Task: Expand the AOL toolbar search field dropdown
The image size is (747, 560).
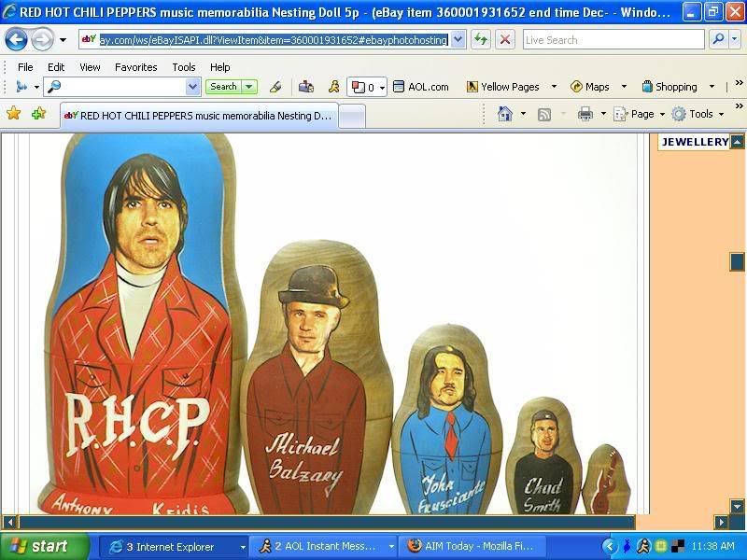Action: 193,87
